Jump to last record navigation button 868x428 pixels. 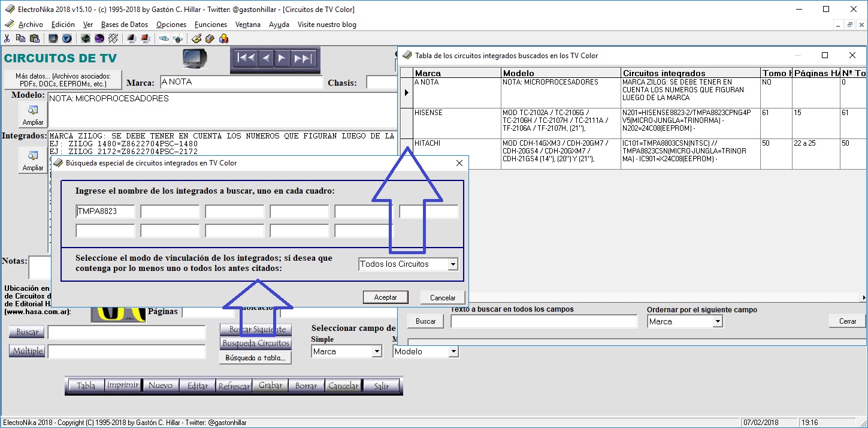pyautogui.click(x=303, y=58)
